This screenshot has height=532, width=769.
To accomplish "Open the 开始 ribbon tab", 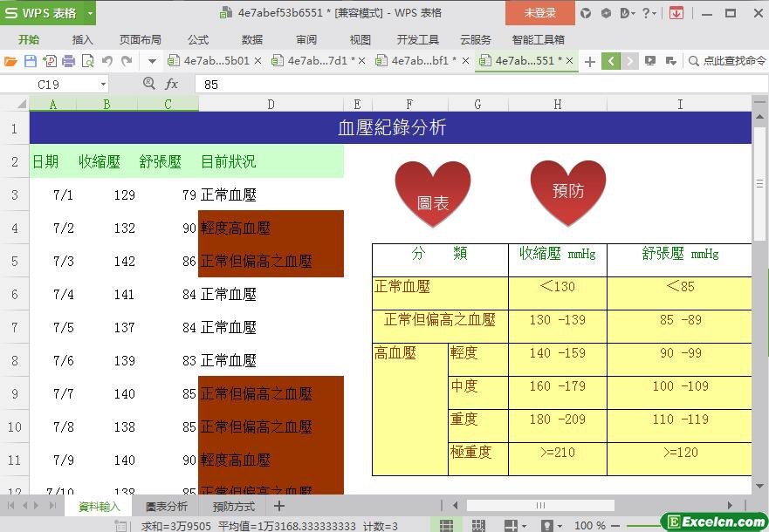I will pos(29,39).
